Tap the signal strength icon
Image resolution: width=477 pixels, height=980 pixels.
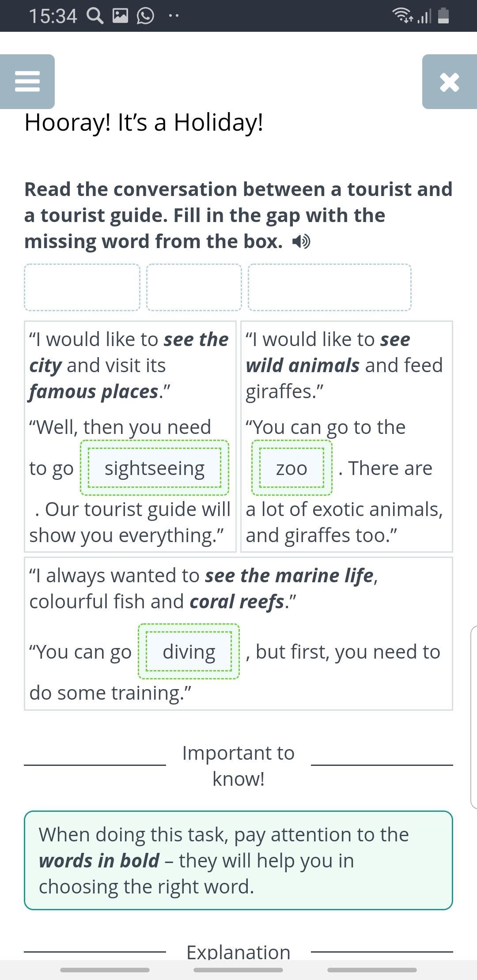(x=424, y=16)
